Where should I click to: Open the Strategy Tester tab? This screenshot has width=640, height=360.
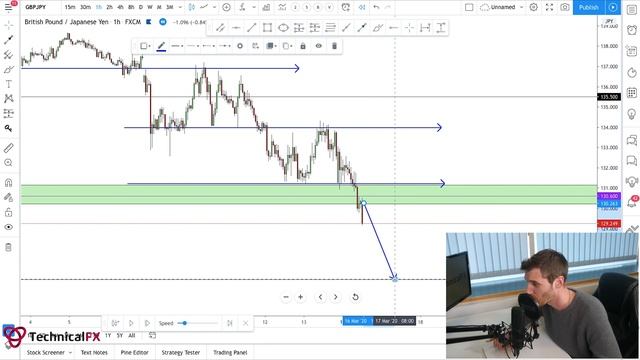coord(181,352)
